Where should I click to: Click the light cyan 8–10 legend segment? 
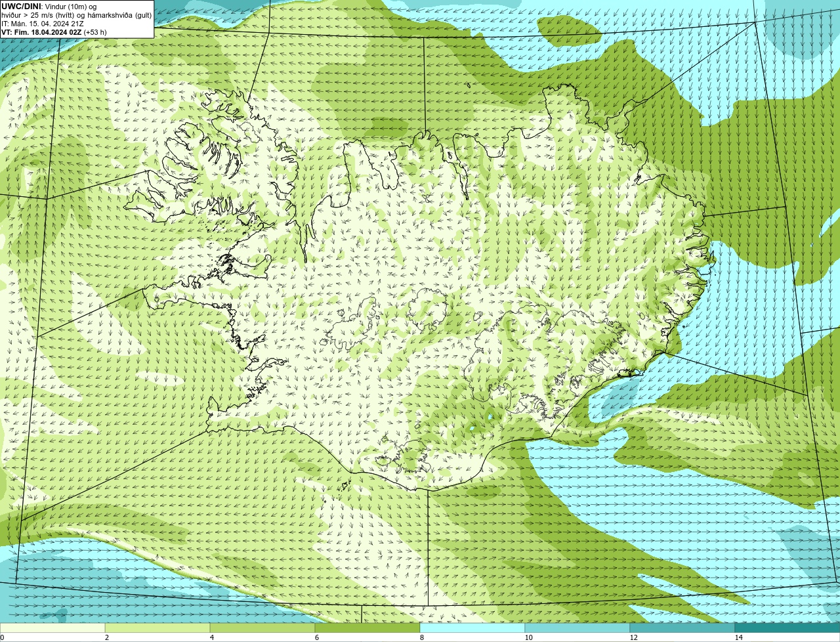[x=472, y=628]
